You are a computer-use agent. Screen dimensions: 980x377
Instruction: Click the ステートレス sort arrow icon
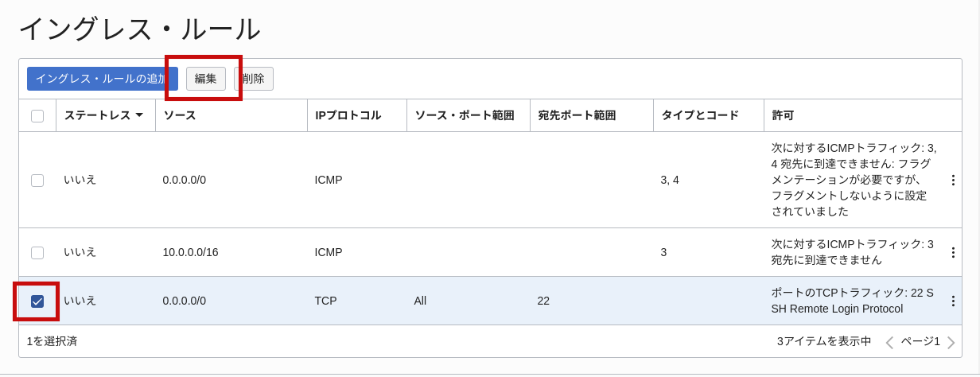click(139, 115)
